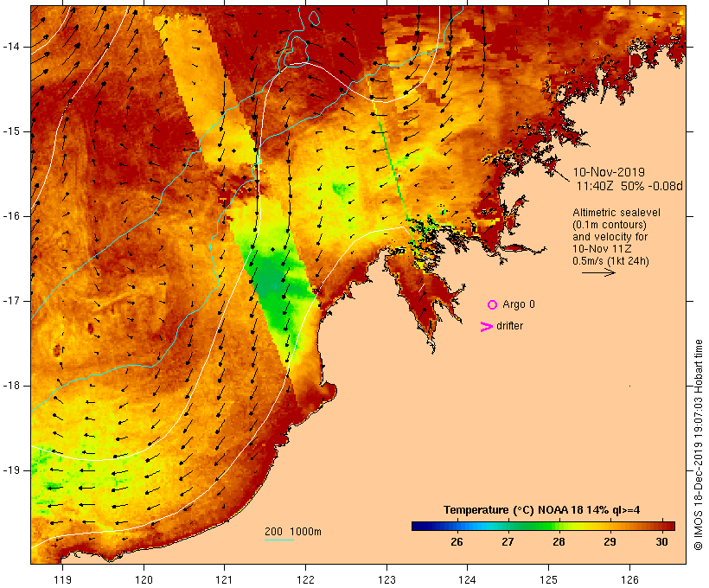
Task: Click the '30' colorbar tick label
Action: tap(661, 542)
